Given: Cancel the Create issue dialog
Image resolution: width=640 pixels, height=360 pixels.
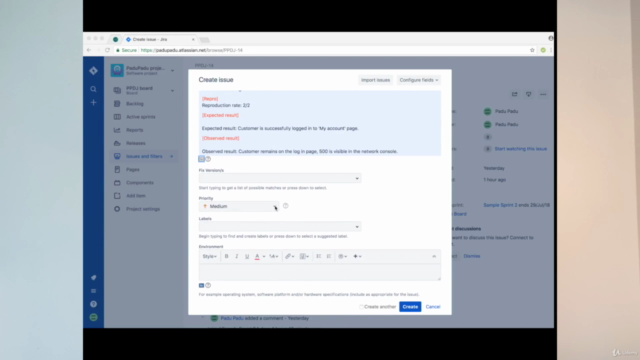Looking at the screenshot, I should (433, 307).
